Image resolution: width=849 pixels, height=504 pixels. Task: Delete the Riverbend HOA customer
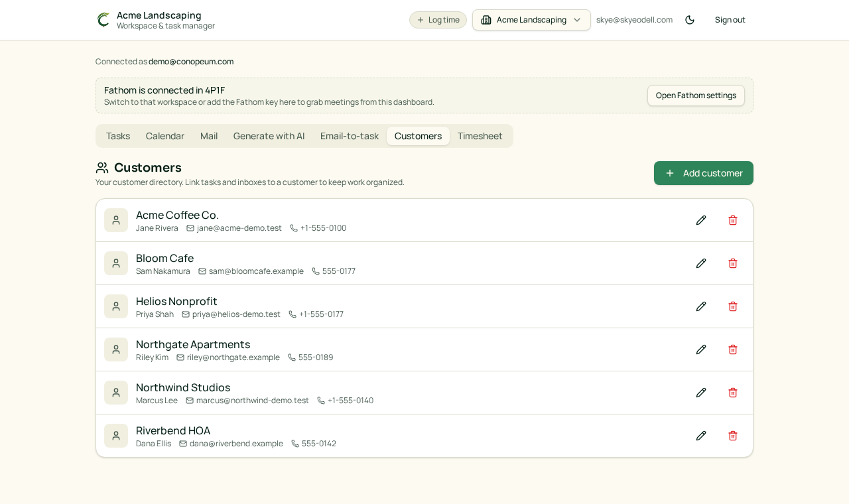click(733, 436)
